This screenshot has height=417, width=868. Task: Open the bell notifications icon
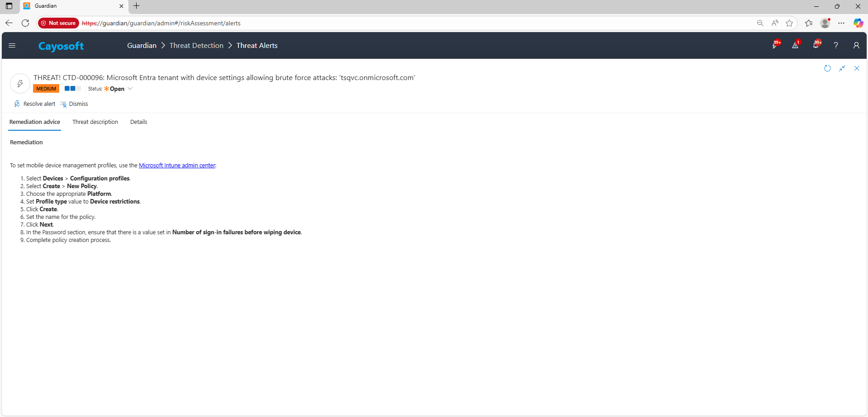point(816,45)
